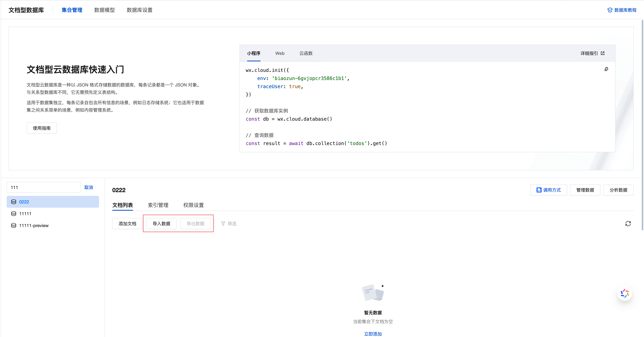Go to 数据库设置 in top navigation
644x337 pixels.
pos(139,10)
